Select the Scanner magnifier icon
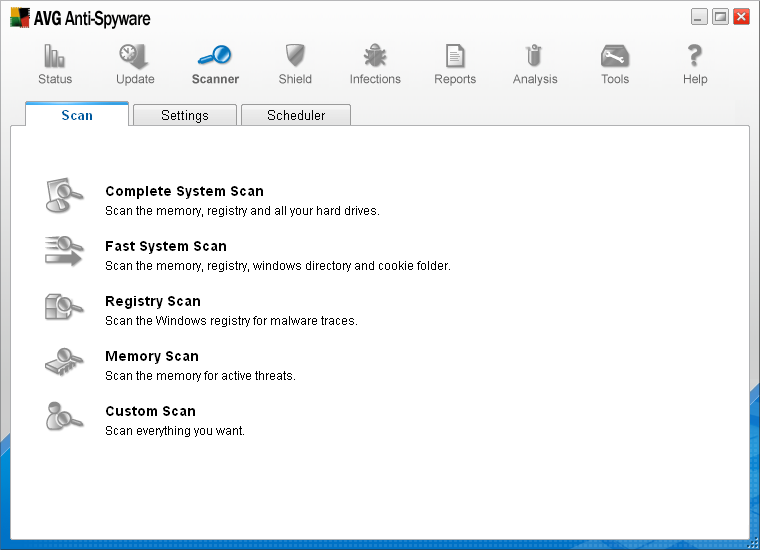The image size is (760, 550). point(215,55)
